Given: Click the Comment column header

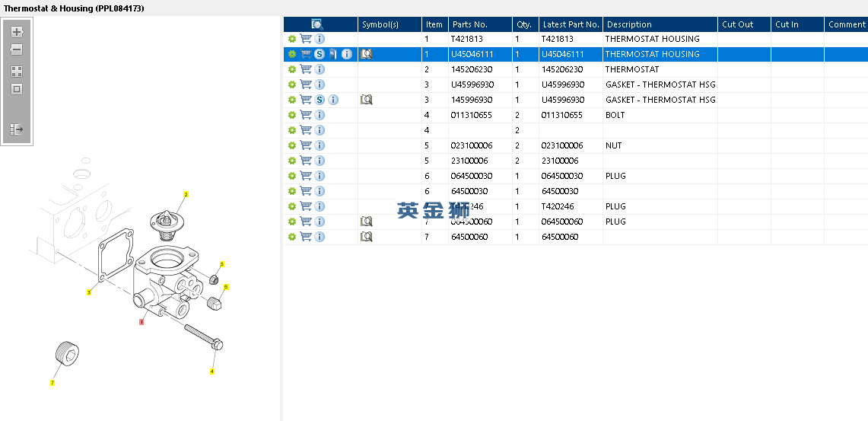Looking at the screenshot, I should (846, 24).
